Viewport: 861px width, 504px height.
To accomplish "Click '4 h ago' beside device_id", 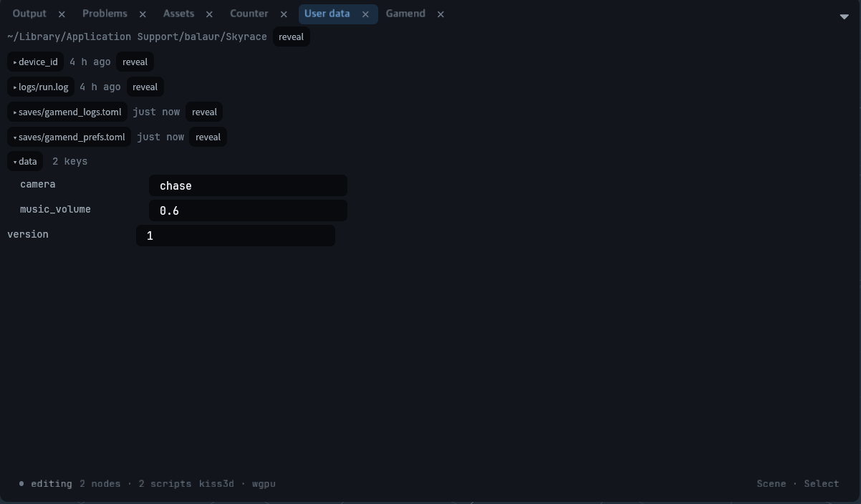I will tap(90, 62).
